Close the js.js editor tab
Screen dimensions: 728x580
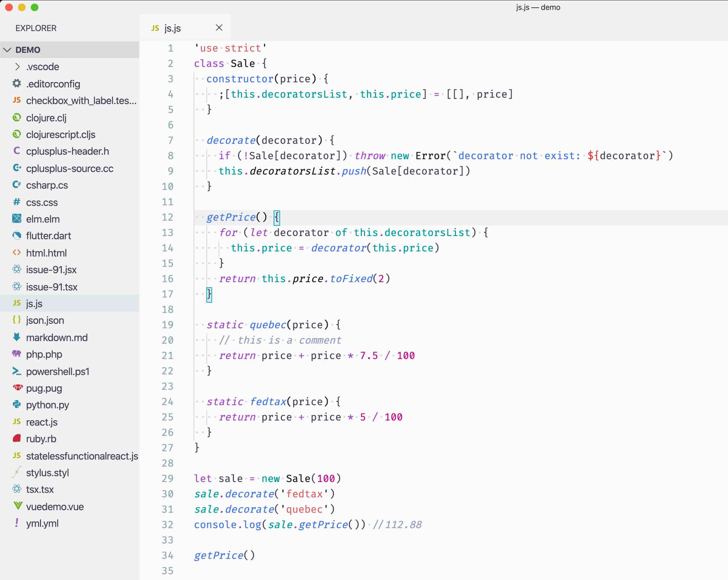point(219,28)
